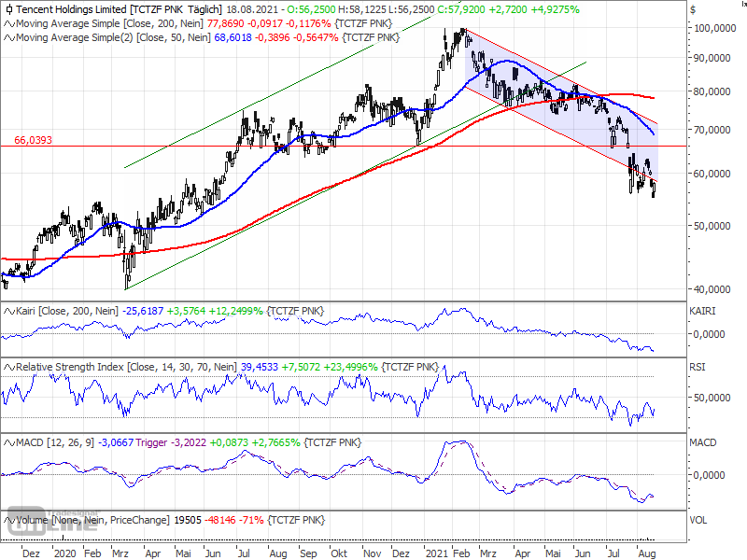Click the Nov label on the time axis
747x560 pixels.
[x=372, y=553]
